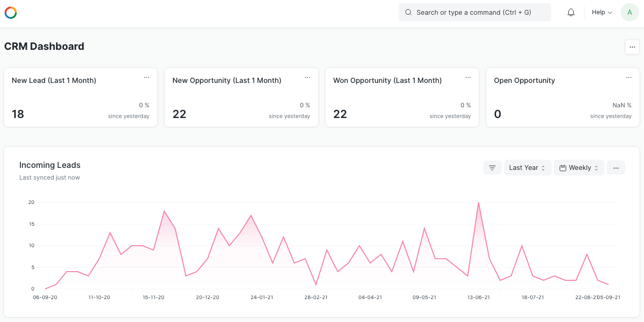
Task: Open the notifications bell
Action: (x=571, y=12)
